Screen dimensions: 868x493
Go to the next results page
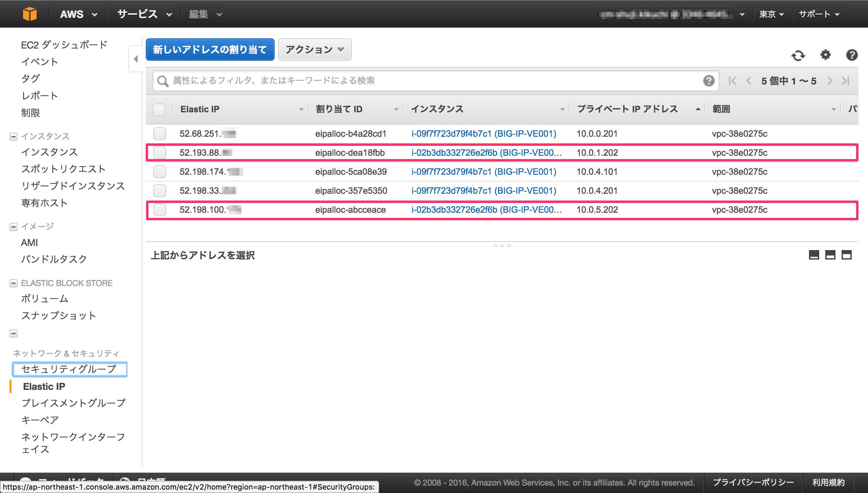click(830, 81)
